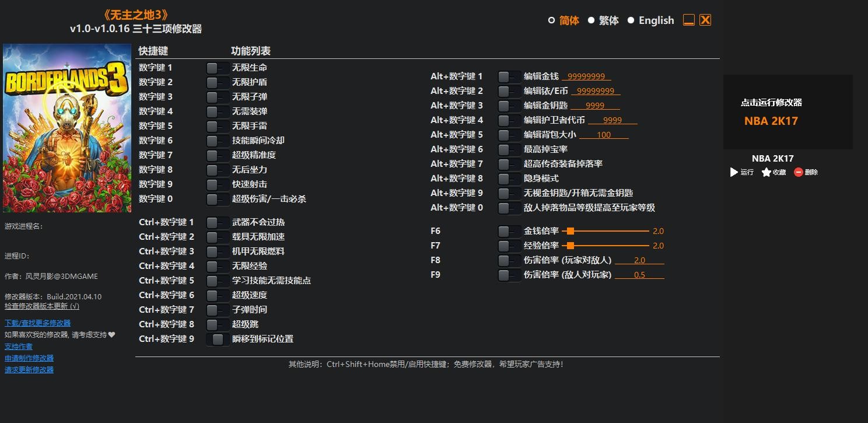Click 检查修改器版本更新 link
Image resolution: width=868 pixels, height=423 pixels.
(42, 306)
